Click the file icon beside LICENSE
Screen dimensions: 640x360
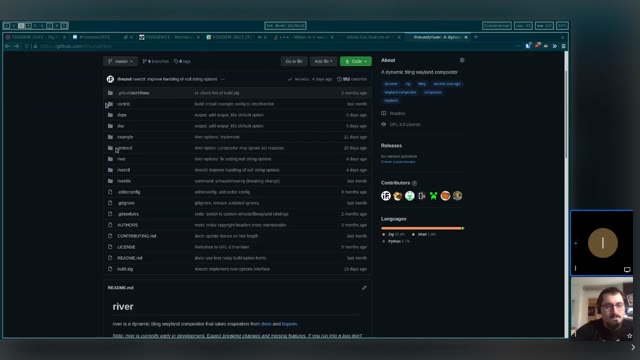pyautogui.click(x=110, y=247)
